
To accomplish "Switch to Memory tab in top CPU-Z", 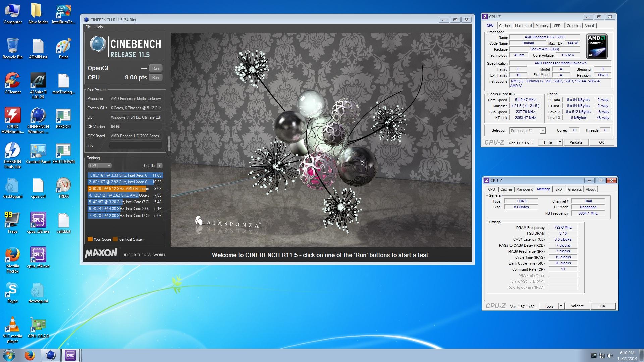I will [x=542, y=26].
